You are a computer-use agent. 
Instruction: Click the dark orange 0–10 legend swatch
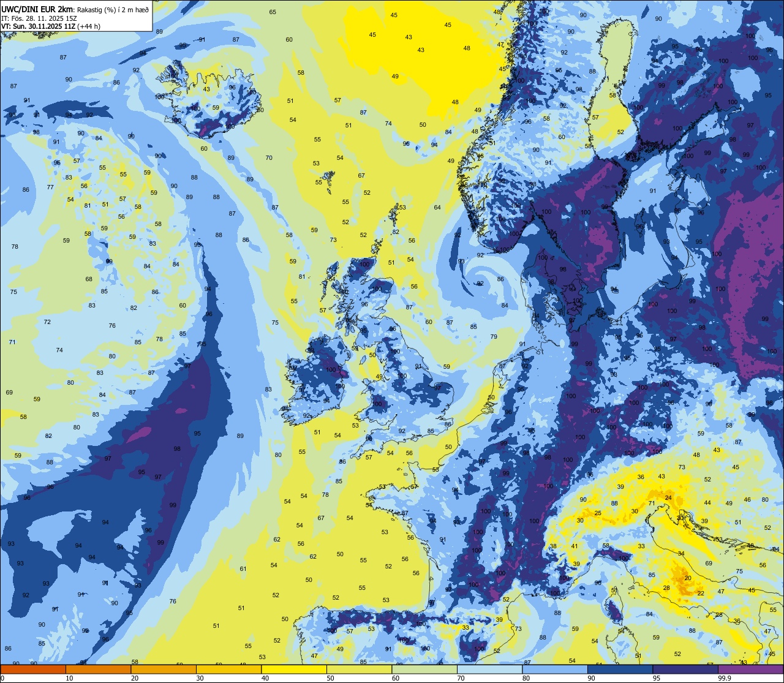coord(33,670)
